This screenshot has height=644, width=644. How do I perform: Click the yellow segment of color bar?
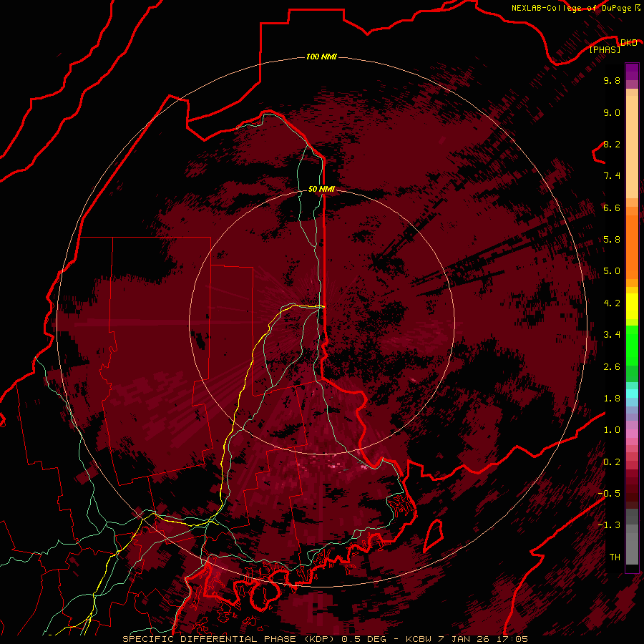click(x=632, y=306)
